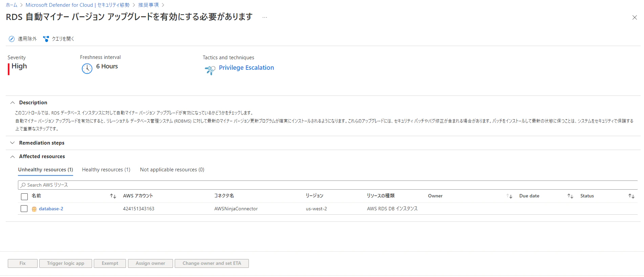644x277 pixels.
Task: Click account number 424151343163
Action: (138, 209)
